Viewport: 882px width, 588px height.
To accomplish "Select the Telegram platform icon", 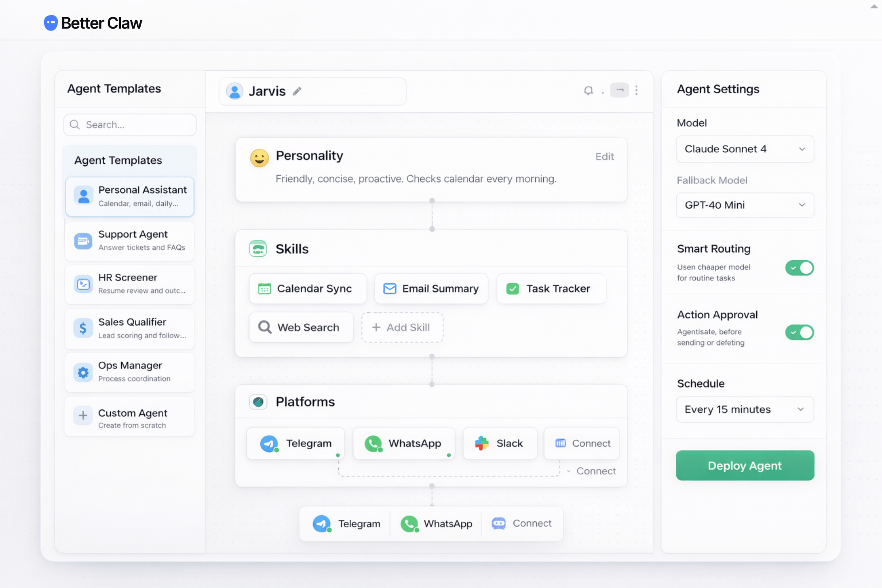I will [269, 443].
